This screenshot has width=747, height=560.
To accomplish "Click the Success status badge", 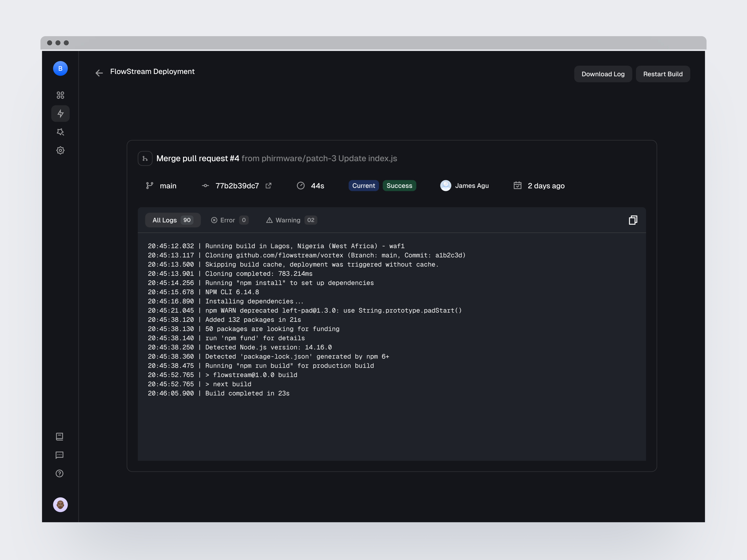I will click(x=399, y=186).
